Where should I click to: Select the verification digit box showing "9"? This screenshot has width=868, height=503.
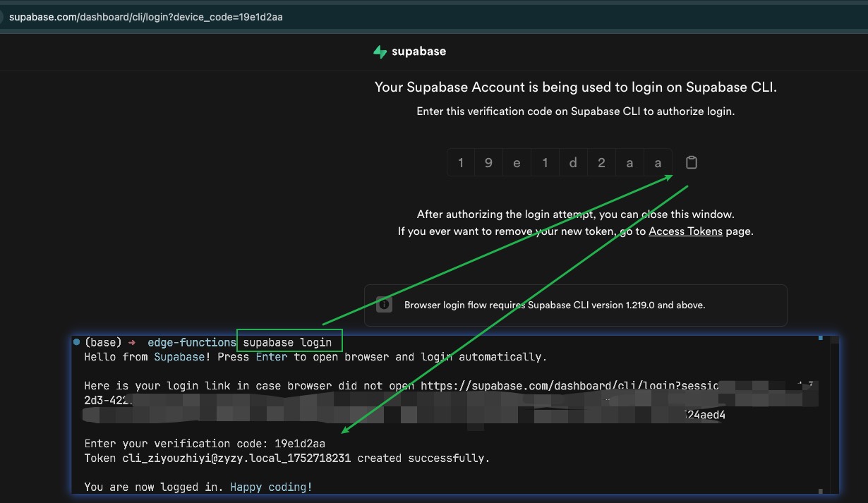tap(488, 163)
